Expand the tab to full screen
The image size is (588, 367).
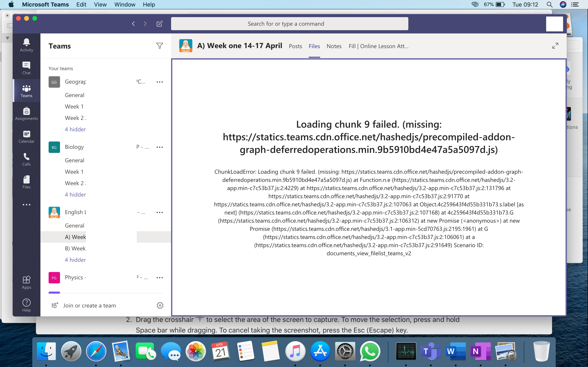point(555,46)
